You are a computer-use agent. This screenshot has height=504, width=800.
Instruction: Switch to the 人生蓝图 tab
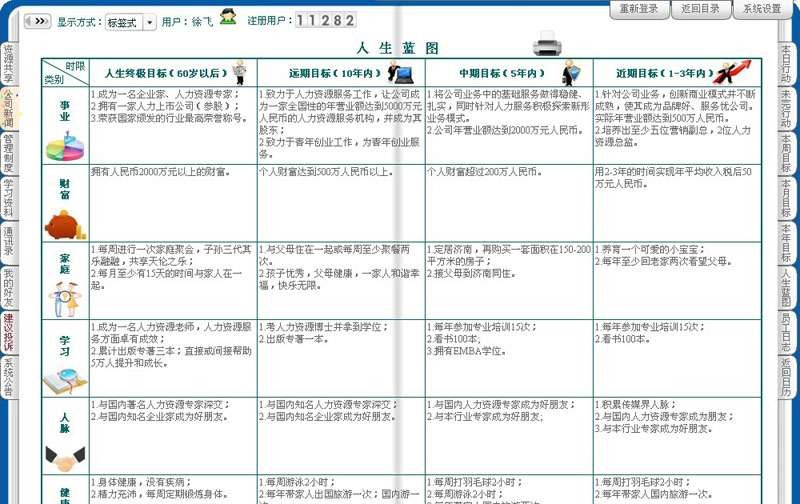pos(786,288)
